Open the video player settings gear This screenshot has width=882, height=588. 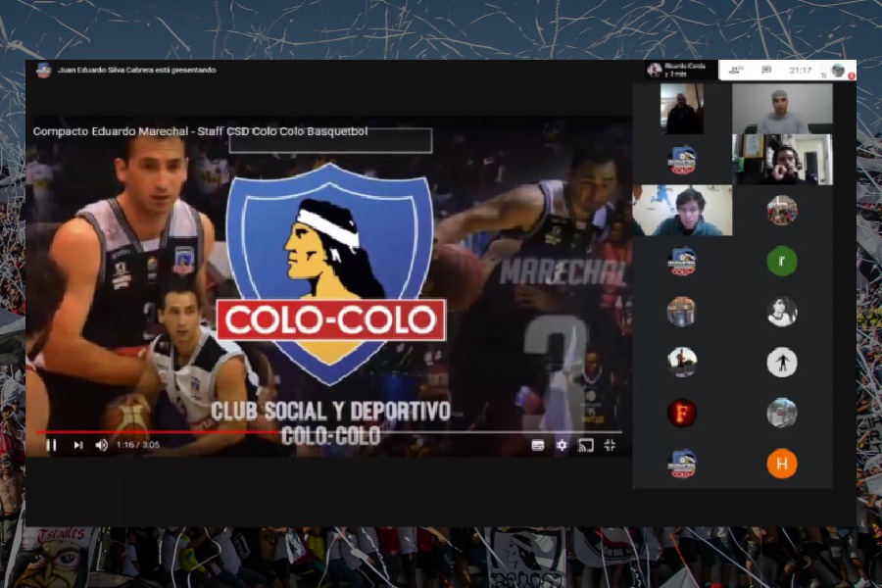point(562,446)
